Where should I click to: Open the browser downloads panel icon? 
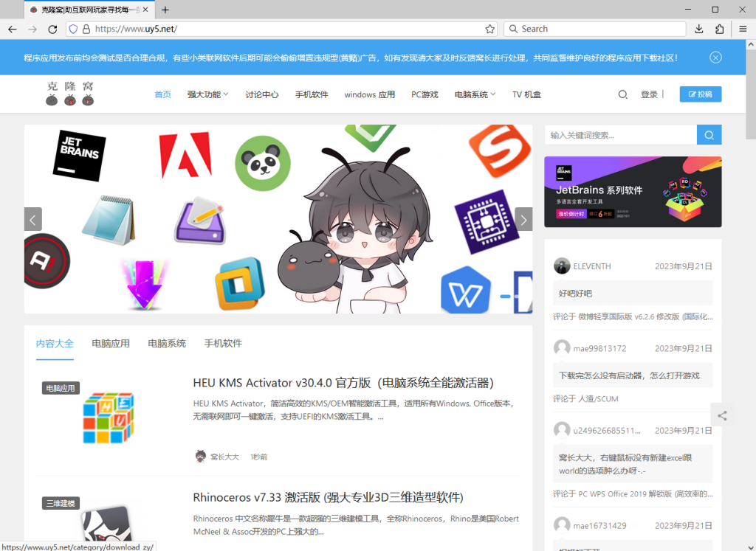tap(698, 29)
